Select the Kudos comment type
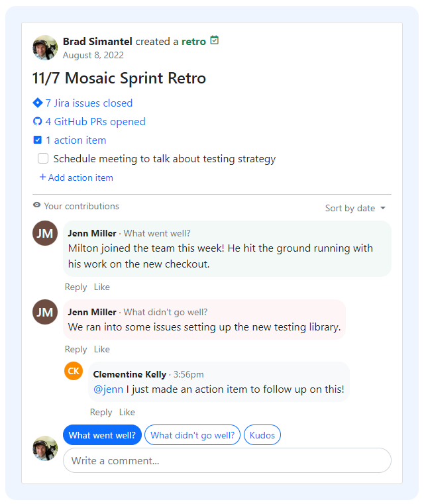Viewport: 424px width, 504px height. tap(262, 435)
